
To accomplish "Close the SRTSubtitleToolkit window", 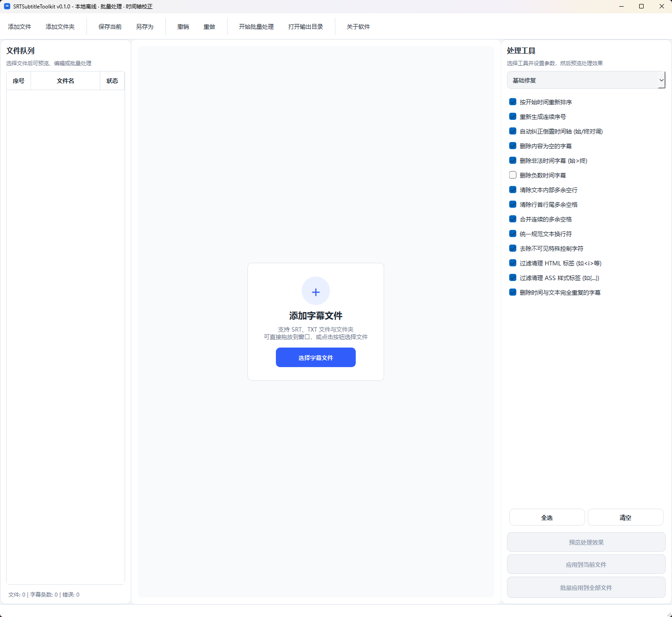I will tap(662, 6).
